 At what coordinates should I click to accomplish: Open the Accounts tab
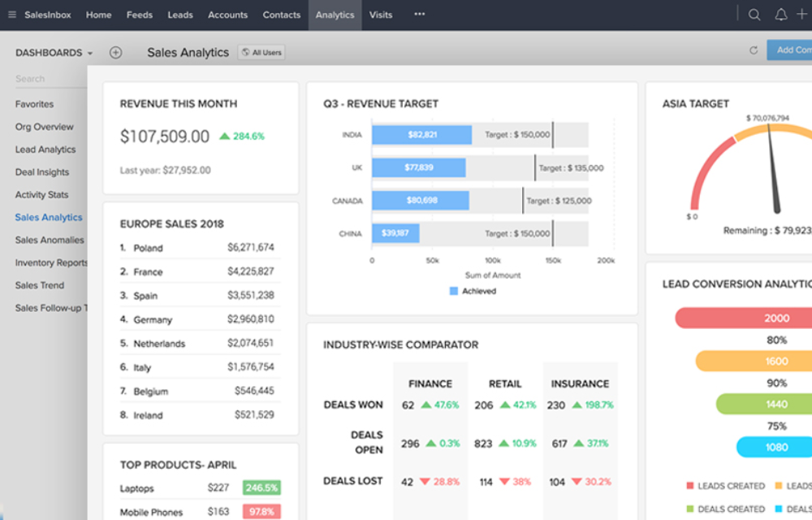(x=227, y=15)
